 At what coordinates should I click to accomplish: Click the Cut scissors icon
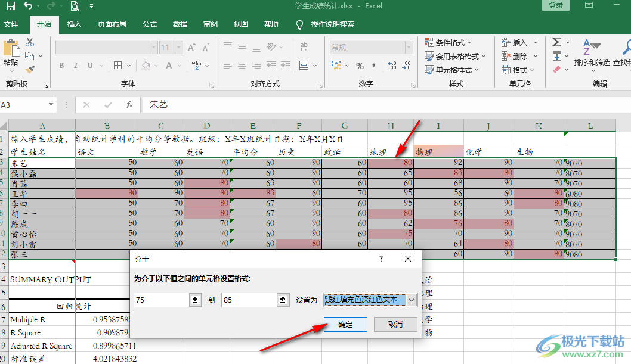[30, 42]
